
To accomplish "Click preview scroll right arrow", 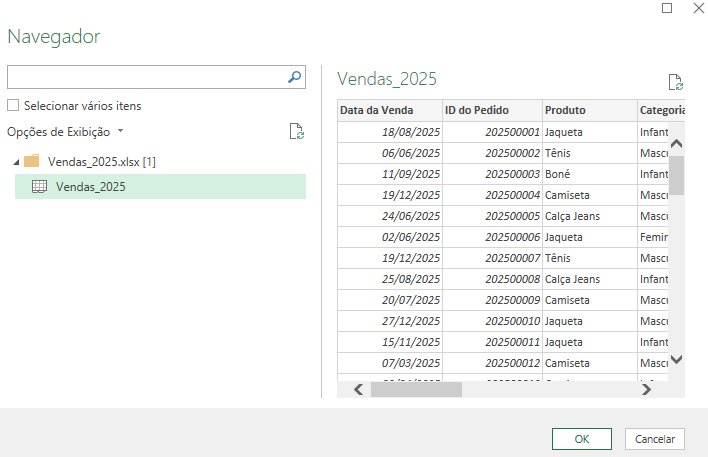I will 646,389.
